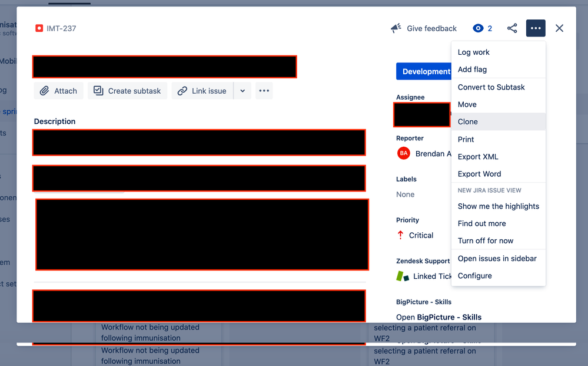Click the Critical priority value
The width and height of the screenshot is (588, 366).
(421, 235)
